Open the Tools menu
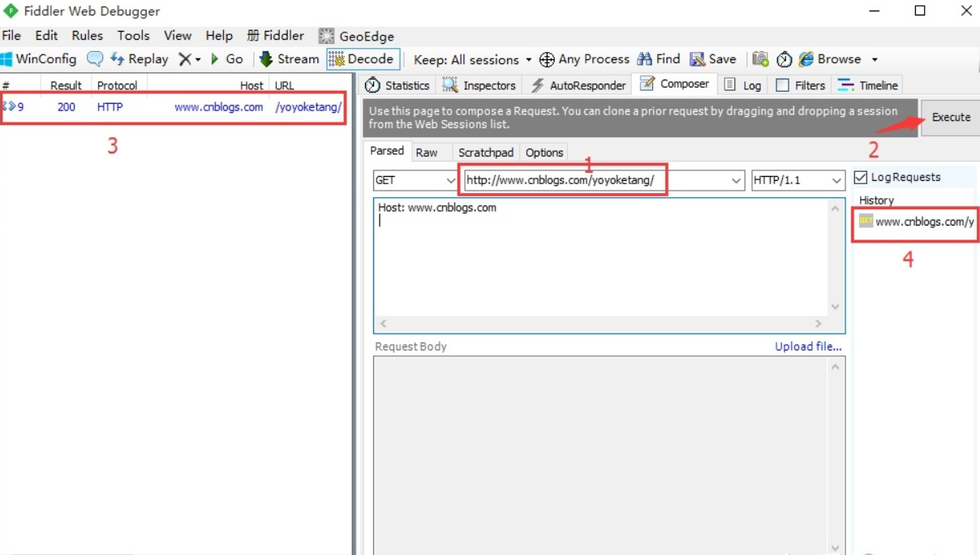Image resolution: width=980 pixels, height=555 pixels. pyautogui.click(x=133, y=36)
